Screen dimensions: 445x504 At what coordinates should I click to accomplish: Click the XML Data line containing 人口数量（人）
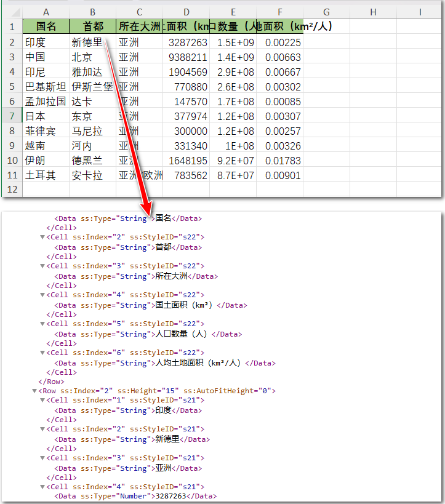coord(148,334)
